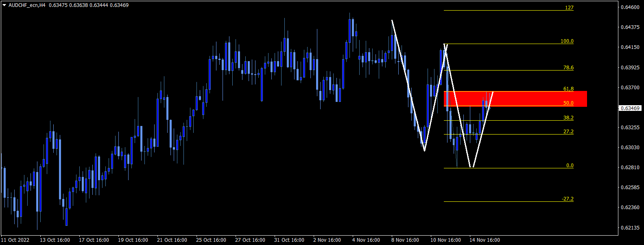Image resolution: width=644 pixels, height=245 pixels.
Task: Click the 2 Nov 16:00 time label
Action: coord(327,240)
